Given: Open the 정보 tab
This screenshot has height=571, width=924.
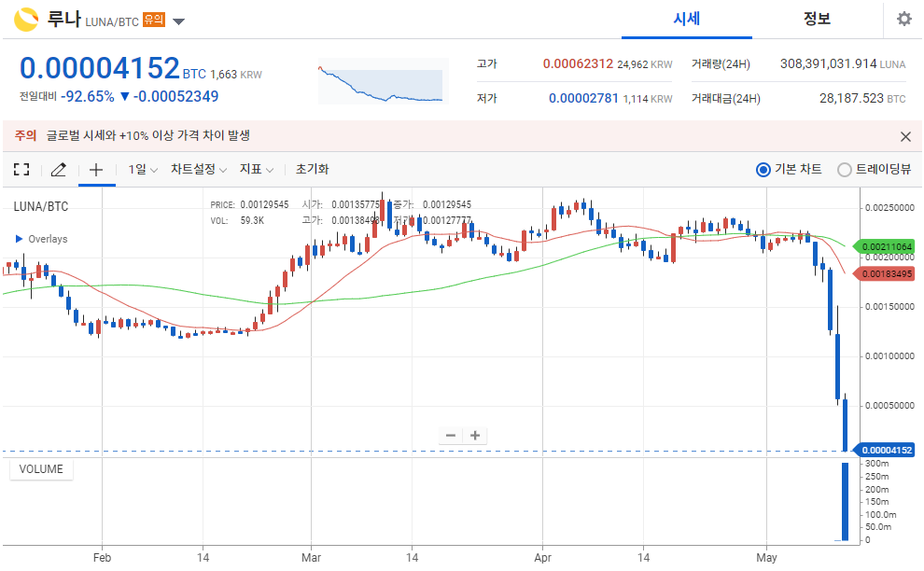Looking at the screenshot, I should point(817,20).
